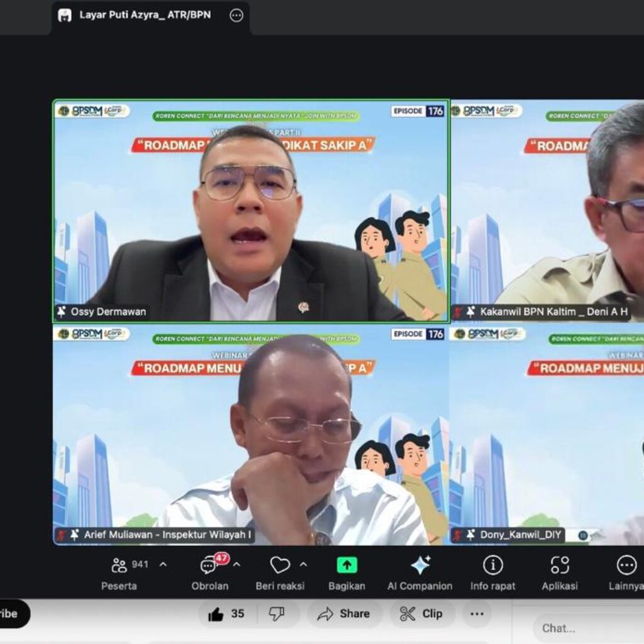Open the Obrolan chat panel

point(210,574)
